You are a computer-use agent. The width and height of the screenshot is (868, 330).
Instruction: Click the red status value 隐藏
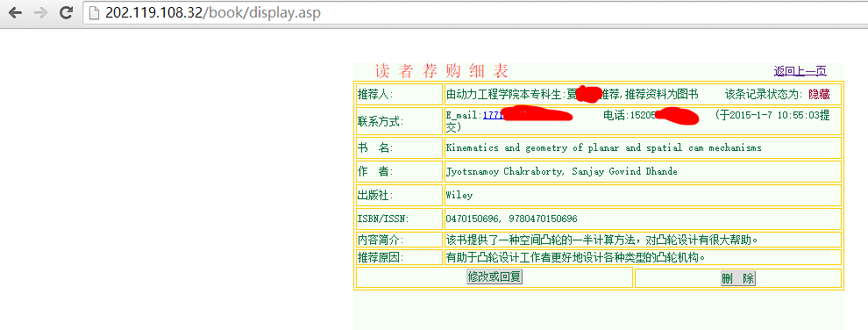coord(819,94)
